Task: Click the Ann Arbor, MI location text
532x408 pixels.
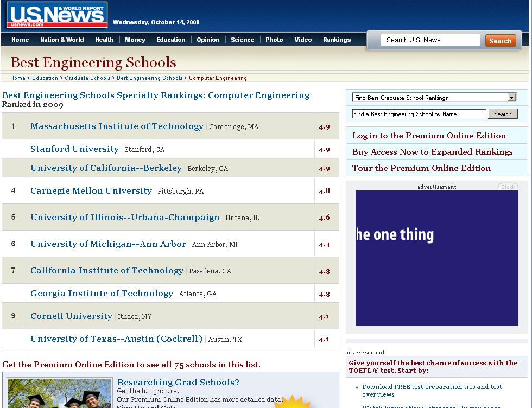Action: pyautogui.click(x=215, y=244)
